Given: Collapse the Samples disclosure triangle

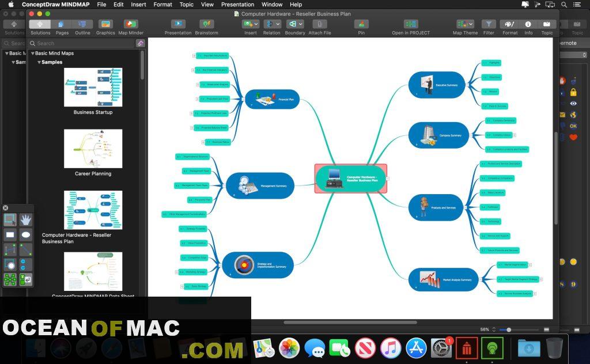Looking at the screenshot, I should (39, 62).
